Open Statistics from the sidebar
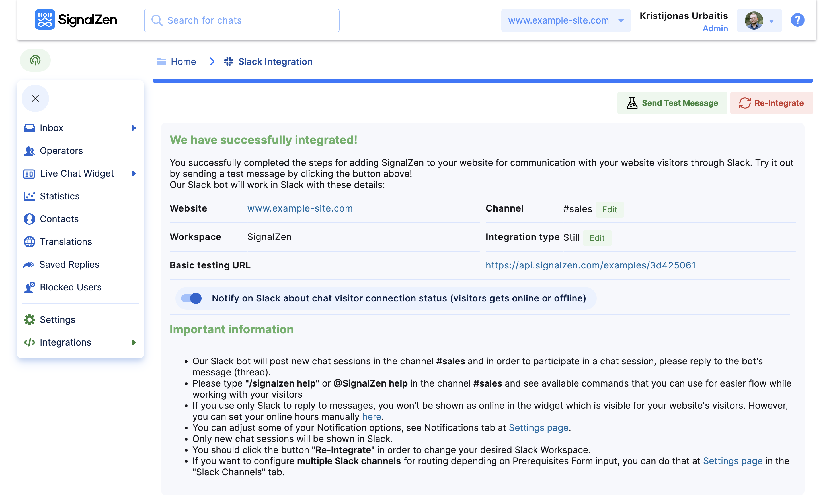Screen dimensions: 833x504 [59, 196]
